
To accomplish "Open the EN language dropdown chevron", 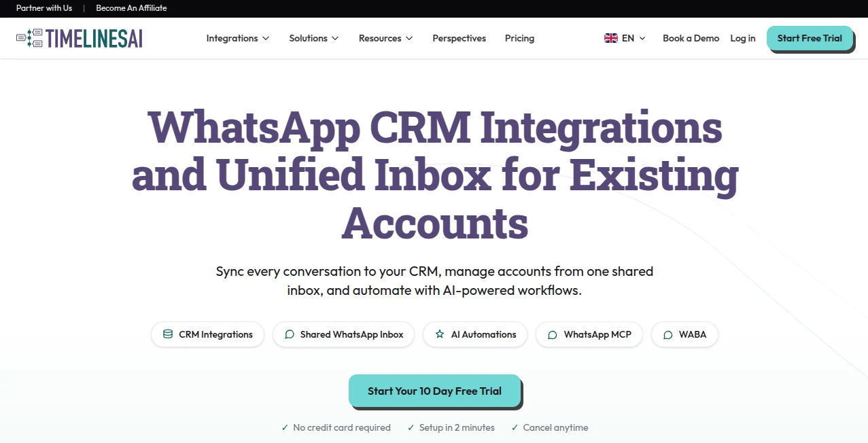I will coord(642,38).
